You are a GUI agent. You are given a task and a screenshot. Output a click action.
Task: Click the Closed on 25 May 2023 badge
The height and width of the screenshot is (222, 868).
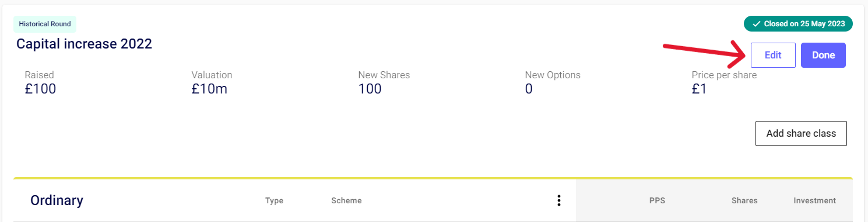[x=798, y=24]
